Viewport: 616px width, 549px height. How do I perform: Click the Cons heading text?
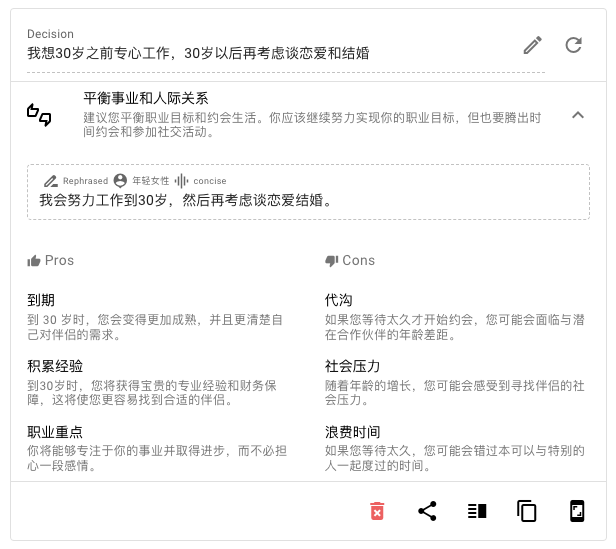tap(358, 261)
